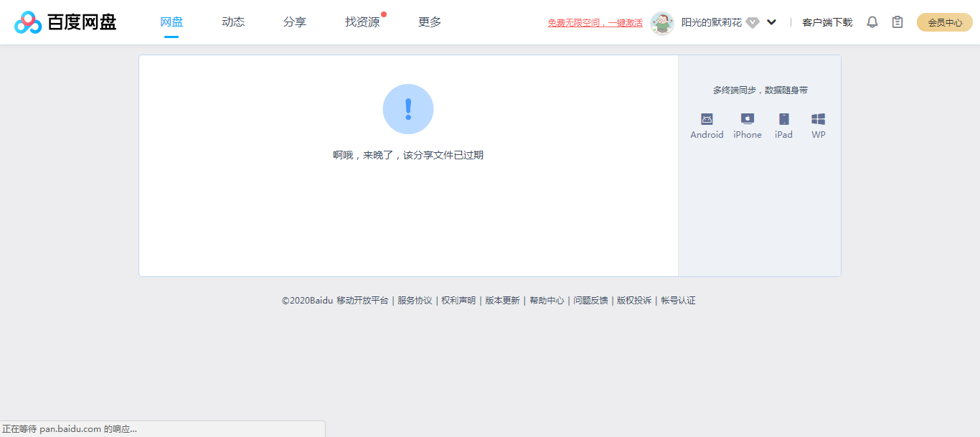Click the gray membership badge beside username
The image size is (980, 437).
[753, 22]
